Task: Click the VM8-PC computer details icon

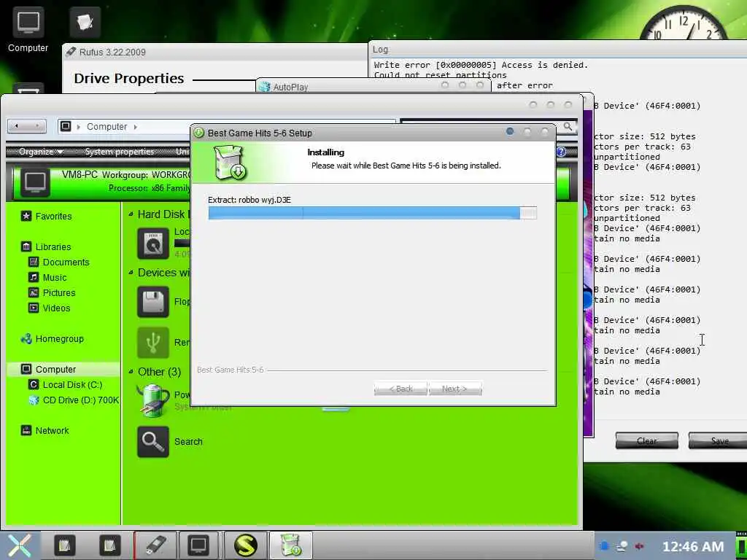Action: pos(35,182)
